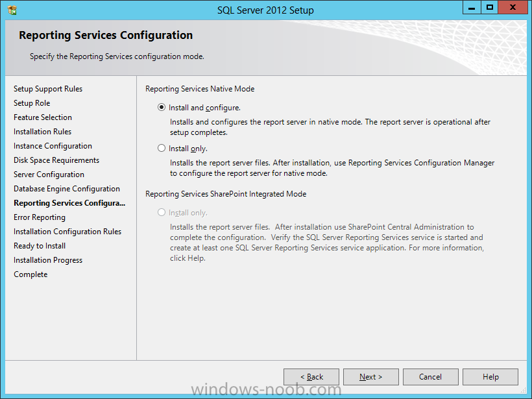Click Server Configuration step
This screenshot has width=532, height=399.
[x=49, y=175]
